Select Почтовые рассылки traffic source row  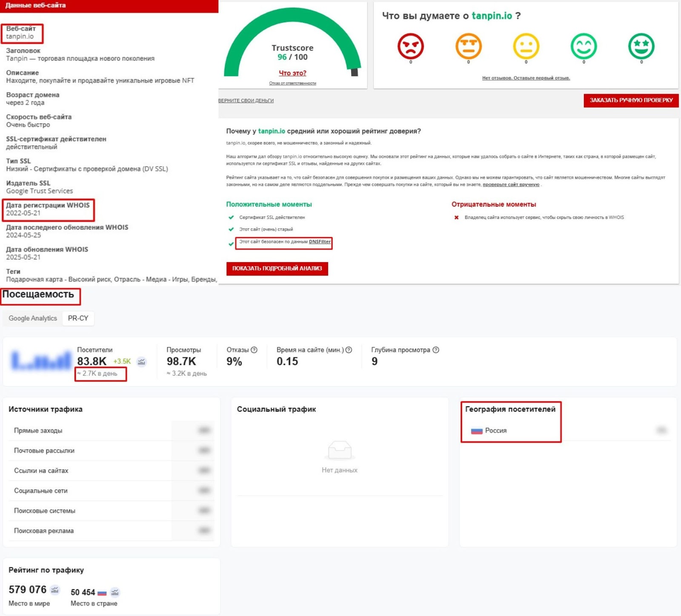112,451
